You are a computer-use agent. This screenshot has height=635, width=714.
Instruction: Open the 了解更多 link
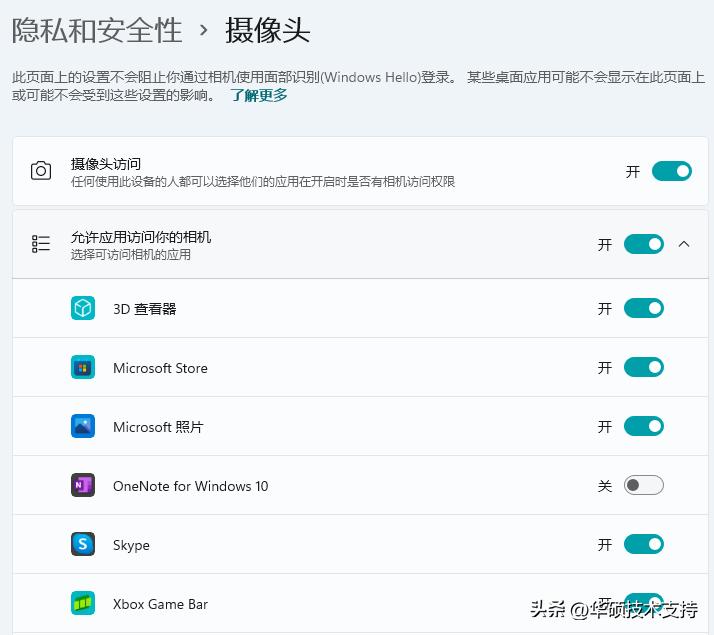coord(259,96)
